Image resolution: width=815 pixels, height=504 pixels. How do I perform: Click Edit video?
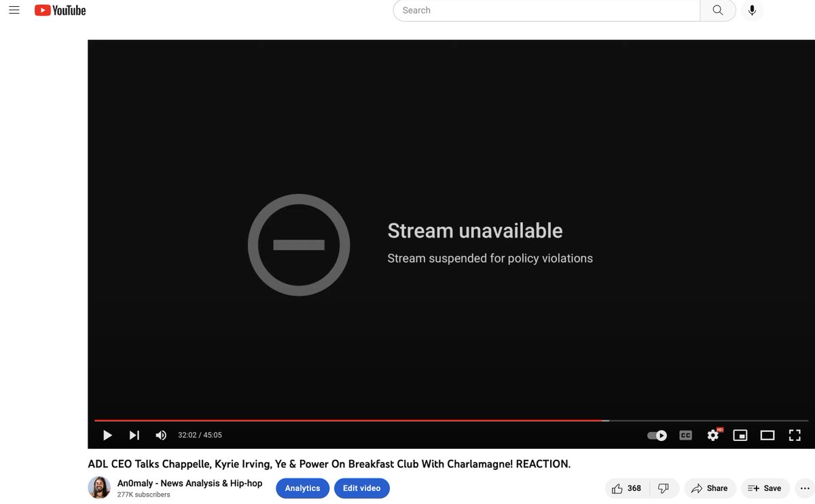tap(362, 488)
